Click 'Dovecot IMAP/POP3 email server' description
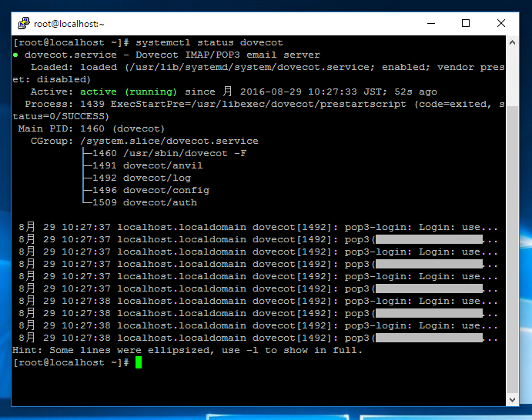 (228, 55)
